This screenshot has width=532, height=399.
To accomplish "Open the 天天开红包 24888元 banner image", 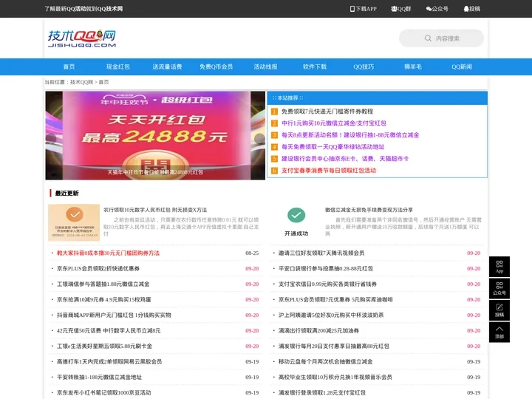I will coord(155,135).
